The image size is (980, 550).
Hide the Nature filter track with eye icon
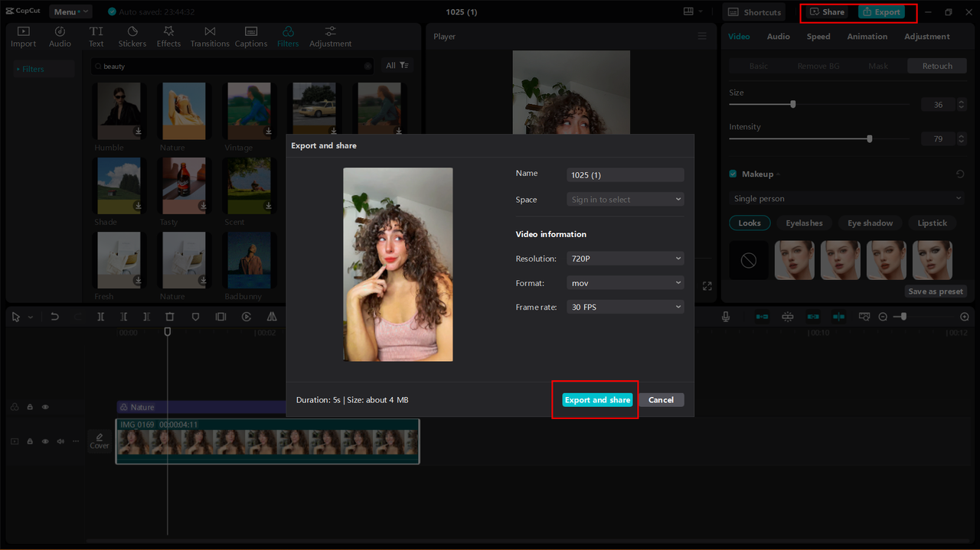coord(45,408)
